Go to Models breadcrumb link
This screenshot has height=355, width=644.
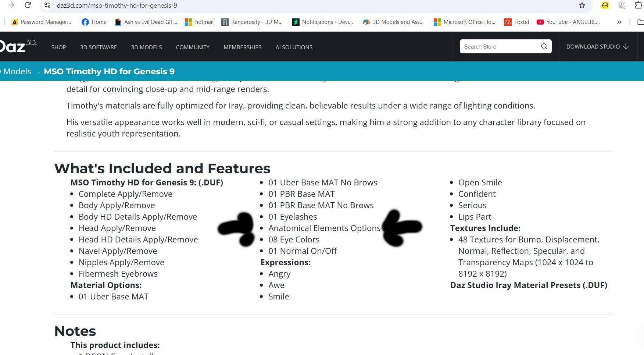(17, 71)
